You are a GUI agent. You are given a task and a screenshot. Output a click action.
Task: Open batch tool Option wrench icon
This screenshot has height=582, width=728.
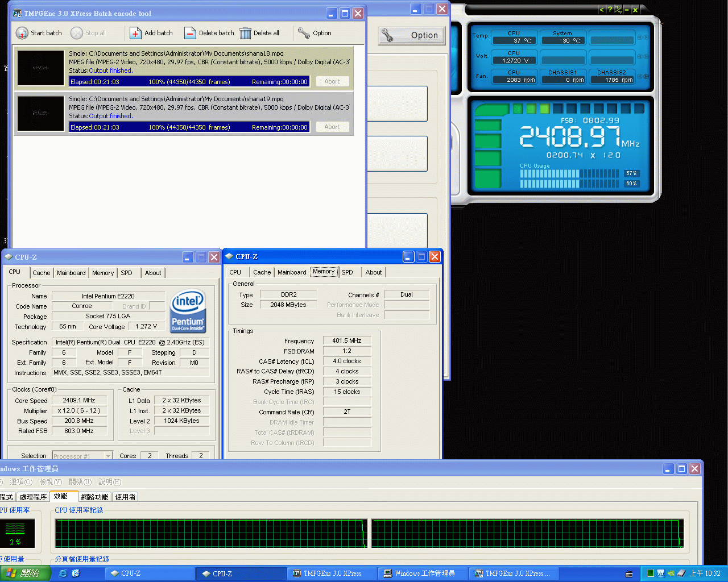click(304, 33)
